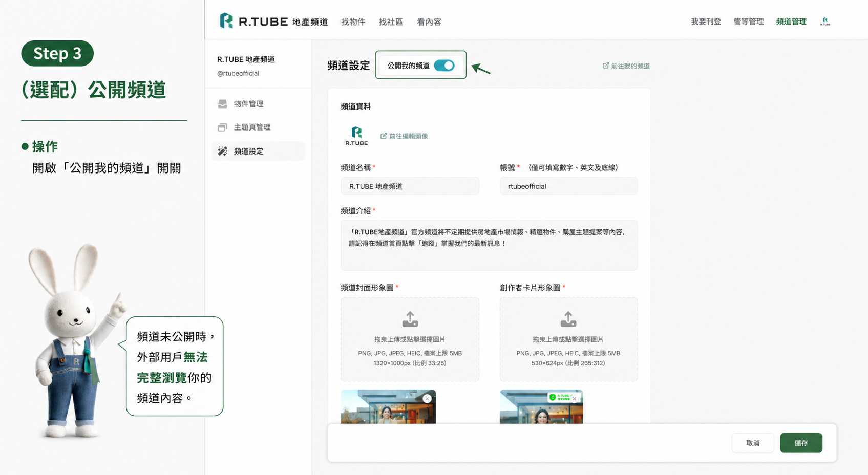Click the 儲存 button
Image resolution: width=868 pixels, height=475 pixels.
point(801,443)
